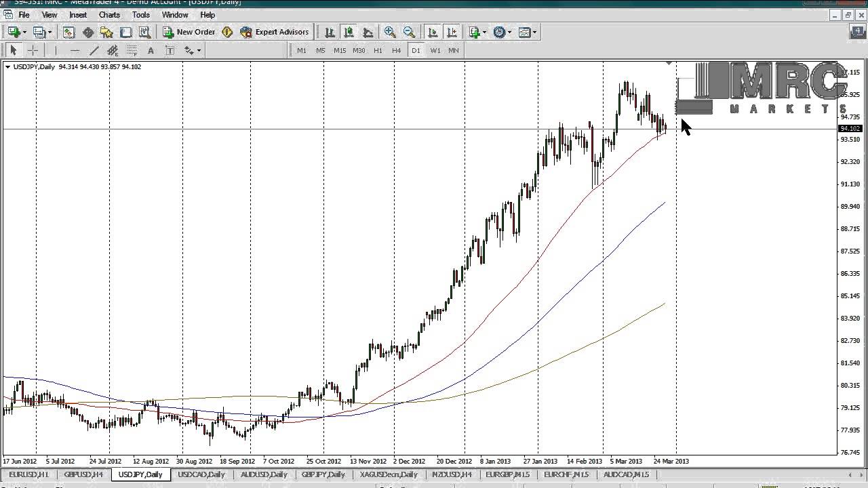Screen dimensions: 868x488
Task: Switch timeframe to H4
Action: tap(397, 50)
